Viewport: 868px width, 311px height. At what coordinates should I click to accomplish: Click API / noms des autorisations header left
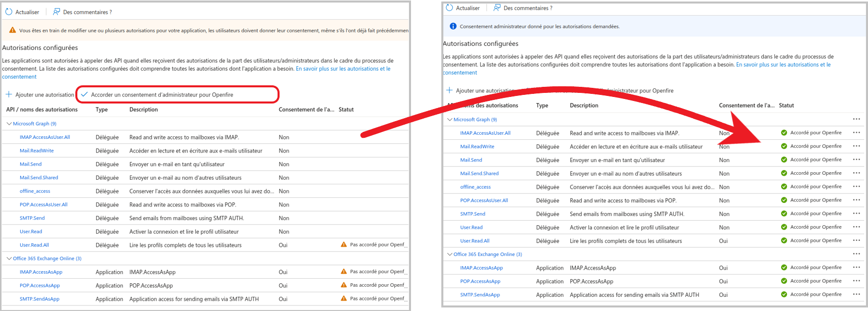point(42,110)
